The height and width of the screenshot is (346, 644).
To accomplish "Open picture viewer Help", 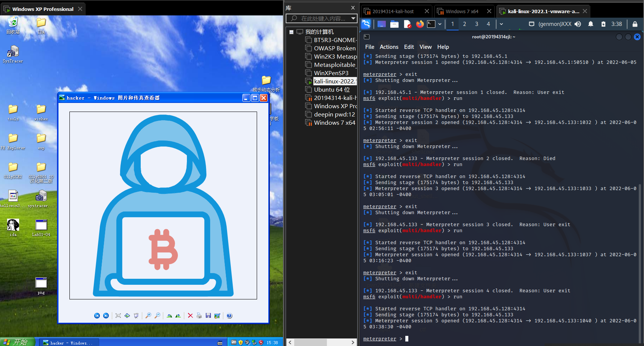I will 230,316.
